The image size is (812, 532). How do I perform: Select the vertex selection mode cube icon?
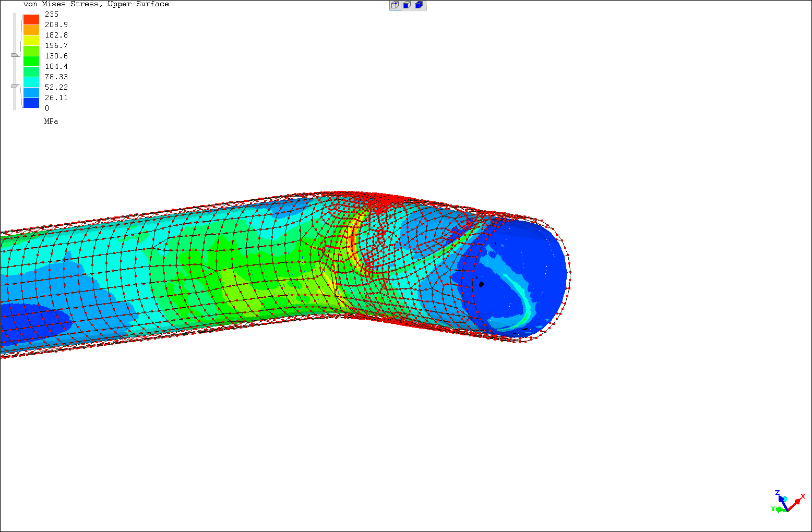coord(395,5)
